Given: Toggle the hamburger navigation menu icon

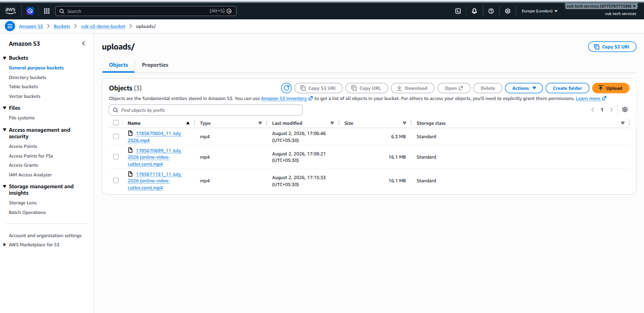Looking at the screenshot, I should tap(10, 26).
